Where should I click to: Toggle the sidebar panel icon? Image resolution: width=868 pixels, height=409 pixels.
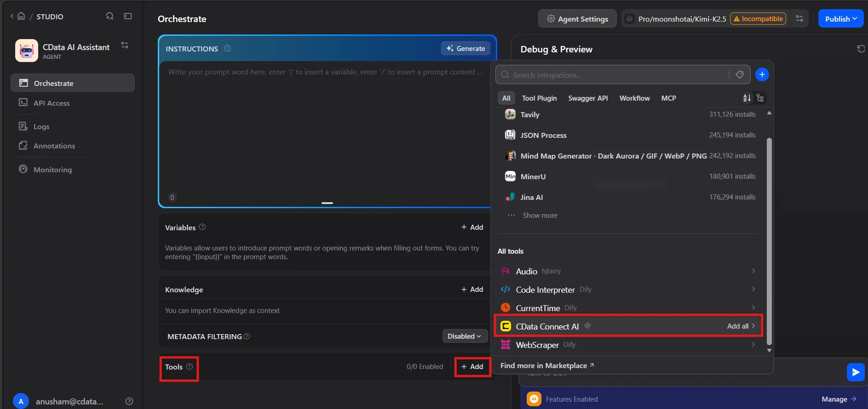pyautogui.click(x=128, y=16)
